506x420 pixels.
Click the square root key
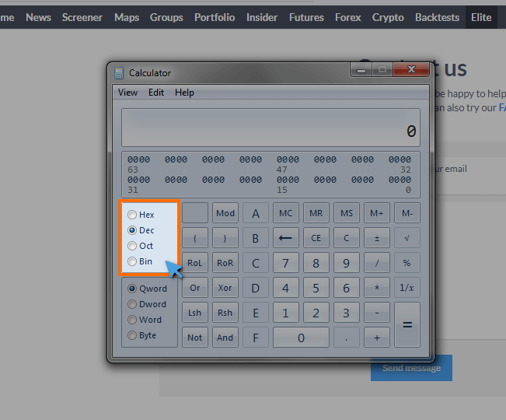pos(407,238)
